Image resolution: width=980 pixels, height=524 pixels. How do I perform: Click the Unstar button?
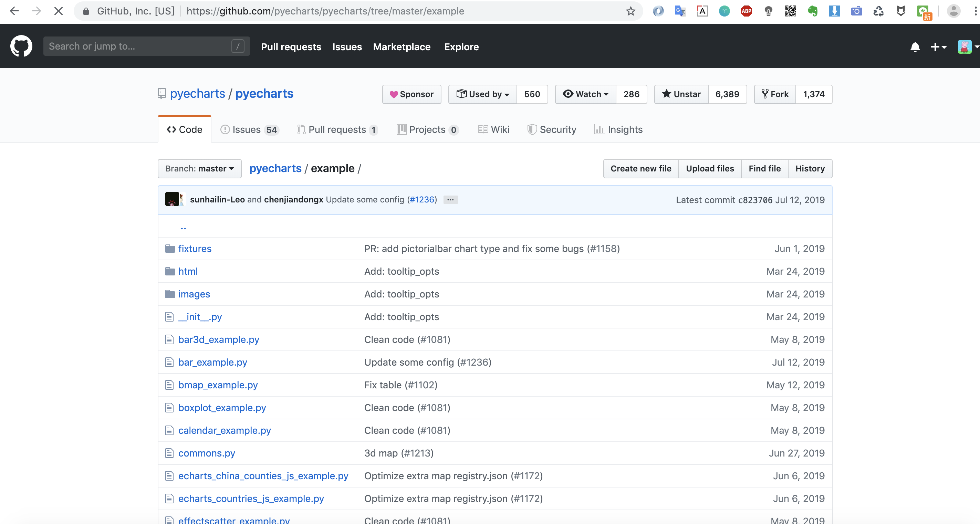point(681,94)
